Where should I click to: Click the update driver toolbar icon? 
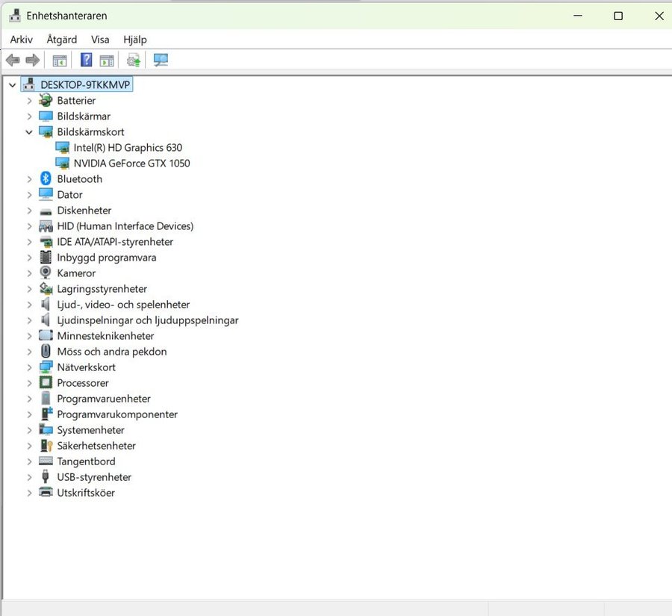tap(134, 60)
